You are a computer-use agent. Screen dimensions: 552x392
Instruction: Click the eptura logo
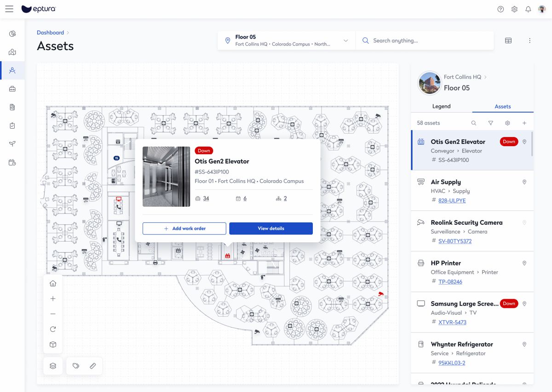[x=39, y=9]
